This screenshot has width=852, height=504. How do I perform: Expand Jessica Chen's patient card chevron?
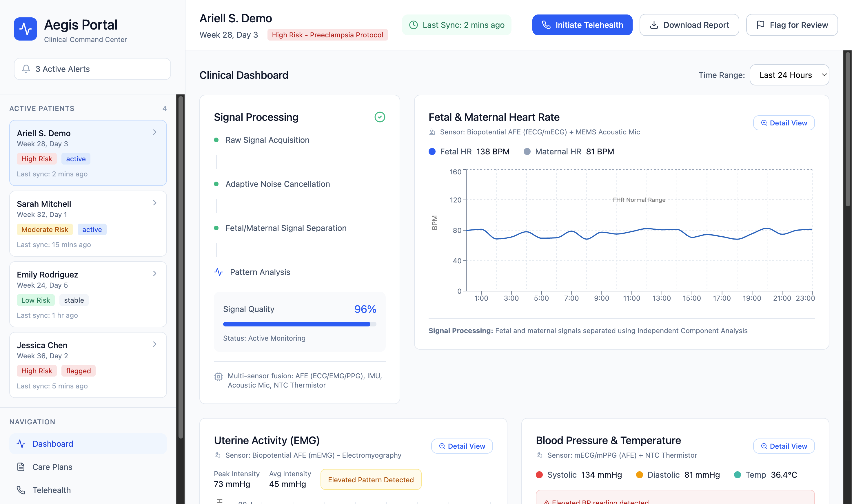(x=154, y=344)
